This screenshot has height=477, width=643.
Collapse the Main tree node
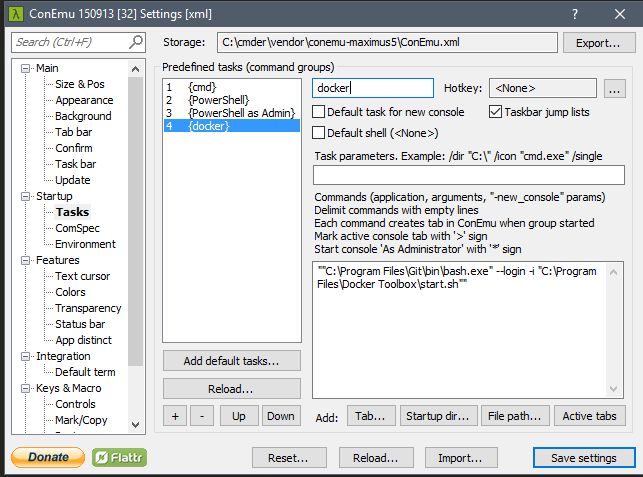25,68
